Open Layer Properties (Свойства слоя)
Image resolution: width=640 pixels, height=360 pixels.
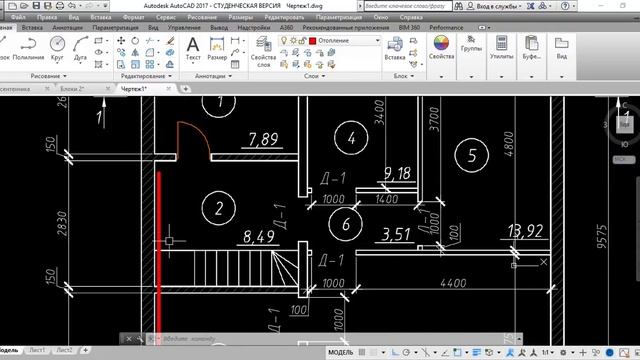coord(263,51)
